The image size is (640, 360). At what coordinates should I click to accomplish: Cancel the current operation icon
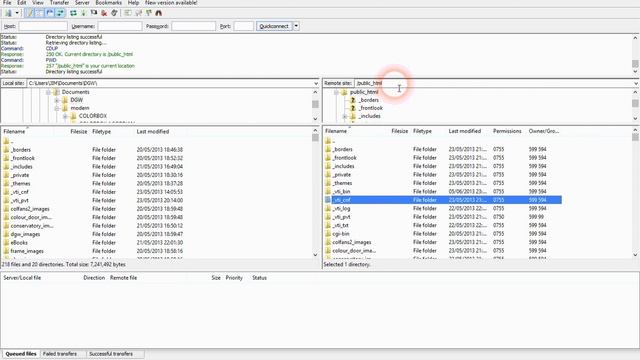(x=94, y=13)
